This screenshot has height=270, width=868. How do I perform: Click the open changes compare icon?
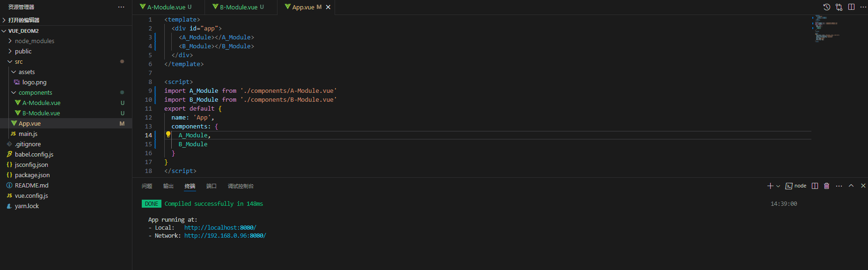pyautogui.click(x=839, y=7)
